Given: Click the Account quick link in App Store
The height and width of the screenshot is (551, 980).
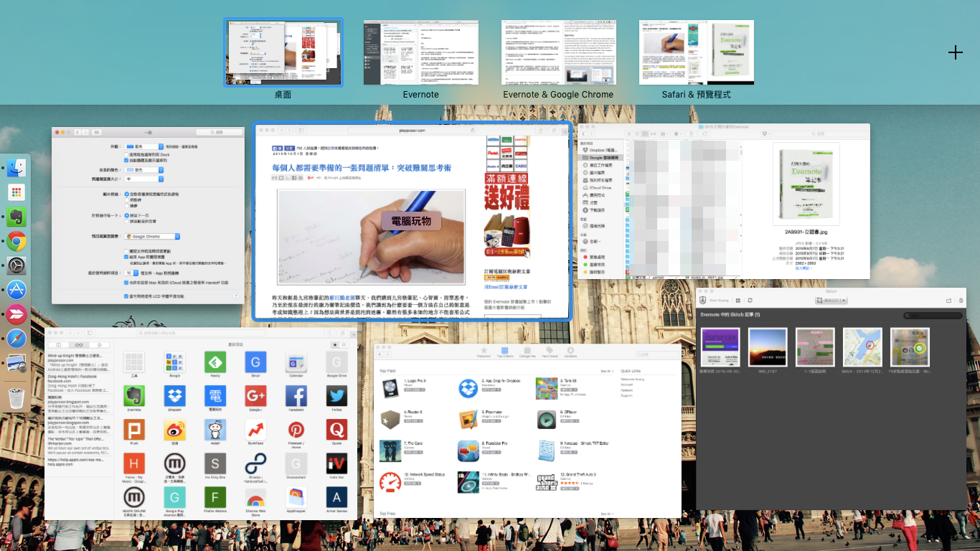Looking at the screenshot, I should point(627,385).
